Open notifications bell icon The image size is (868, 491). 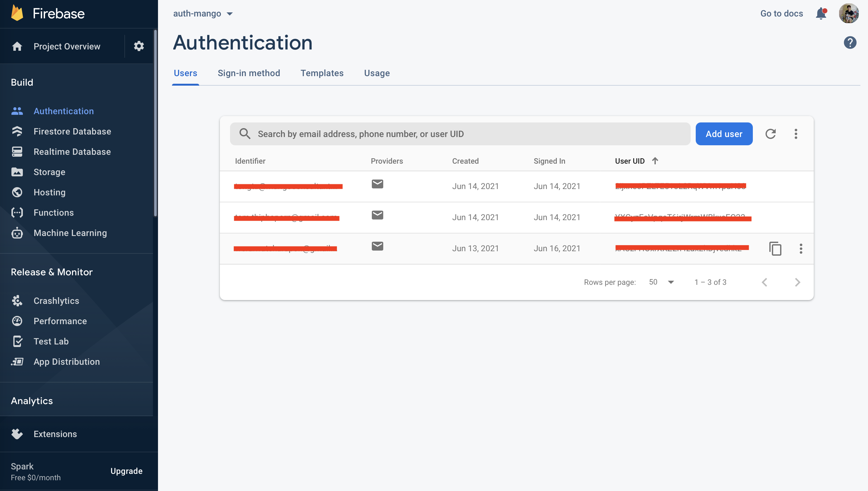point(821,14)
